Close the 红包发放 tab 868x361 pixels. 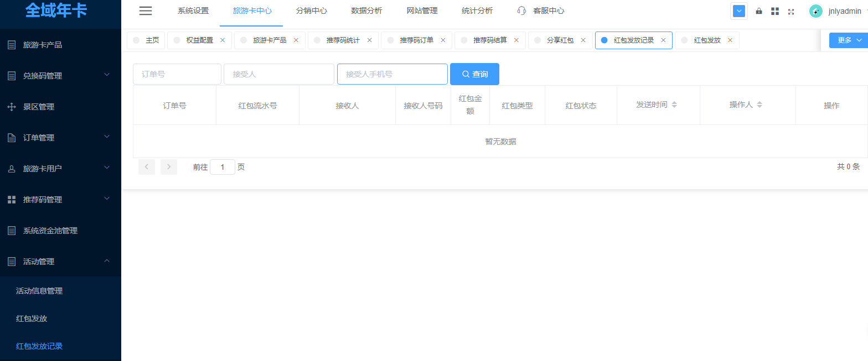[x=730, y=40]
